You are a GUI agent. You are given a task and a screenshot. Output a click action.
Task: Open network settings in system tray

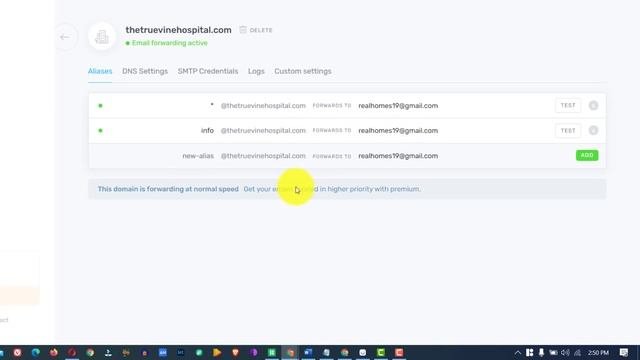click(x=578, y=353)
